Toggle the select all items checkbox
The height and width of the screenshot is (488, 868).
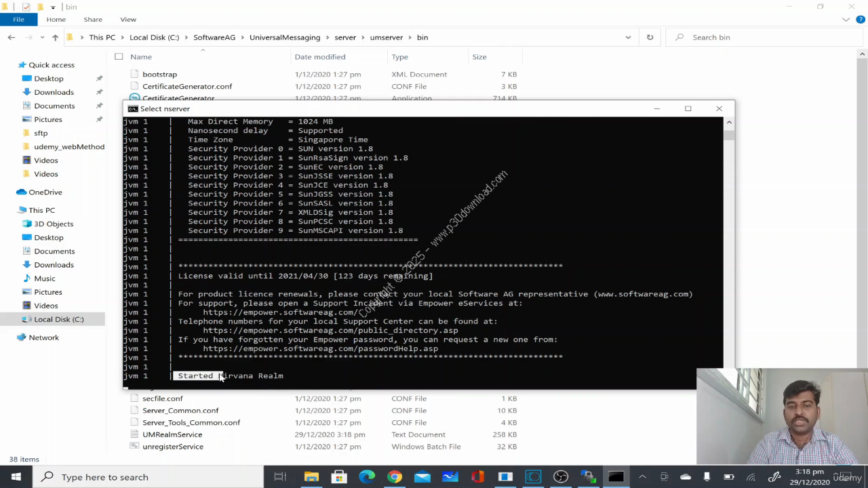(x=119, y=57)
